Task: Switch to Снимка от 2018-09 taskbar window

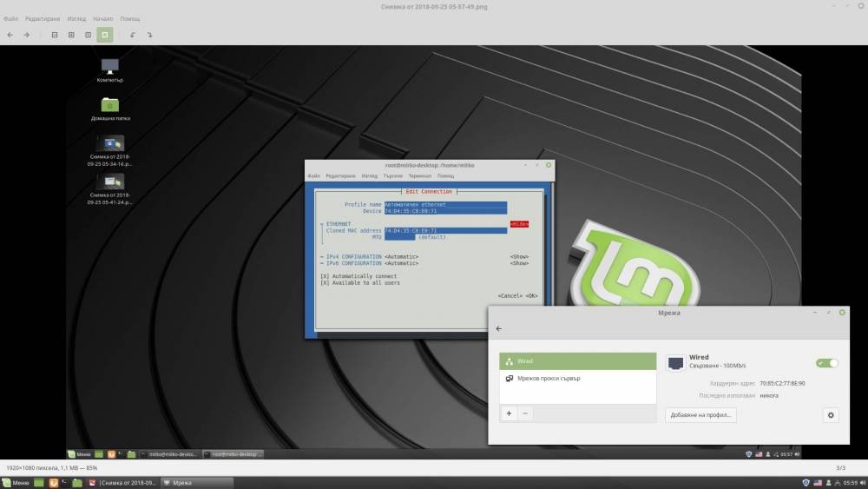Action: (123, 483)
